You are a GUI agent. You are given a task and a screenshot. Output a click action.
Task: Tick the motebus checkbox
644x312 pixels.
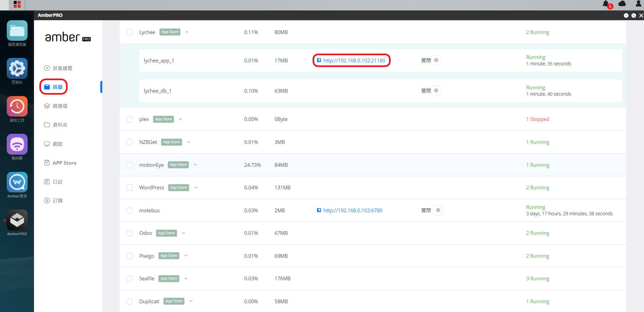(x=130, y=211)
